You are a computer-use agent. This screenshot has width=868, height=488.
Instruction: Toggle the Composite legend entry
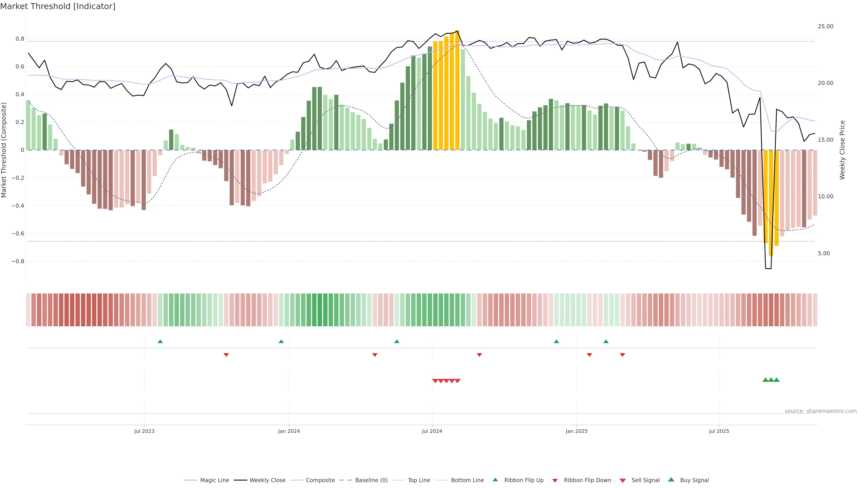320,480
